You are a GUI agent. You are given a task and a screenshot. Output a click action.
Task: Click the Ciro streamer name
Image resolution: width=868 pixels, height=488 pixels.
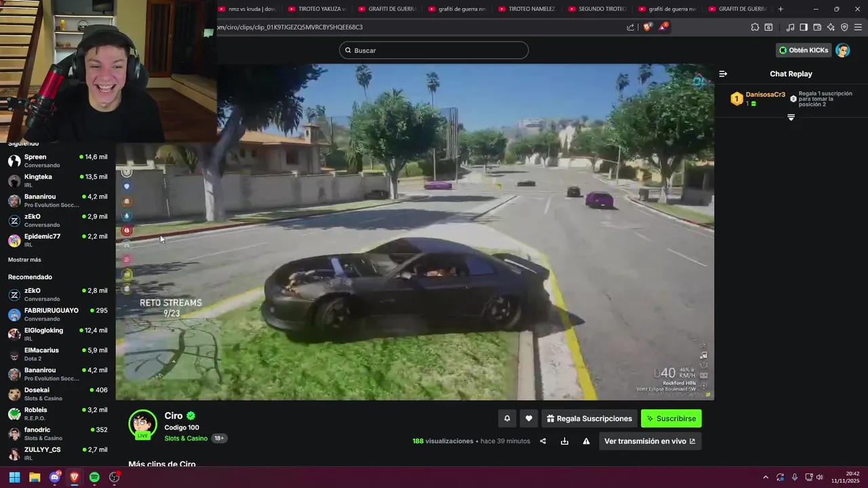[174, 415]
